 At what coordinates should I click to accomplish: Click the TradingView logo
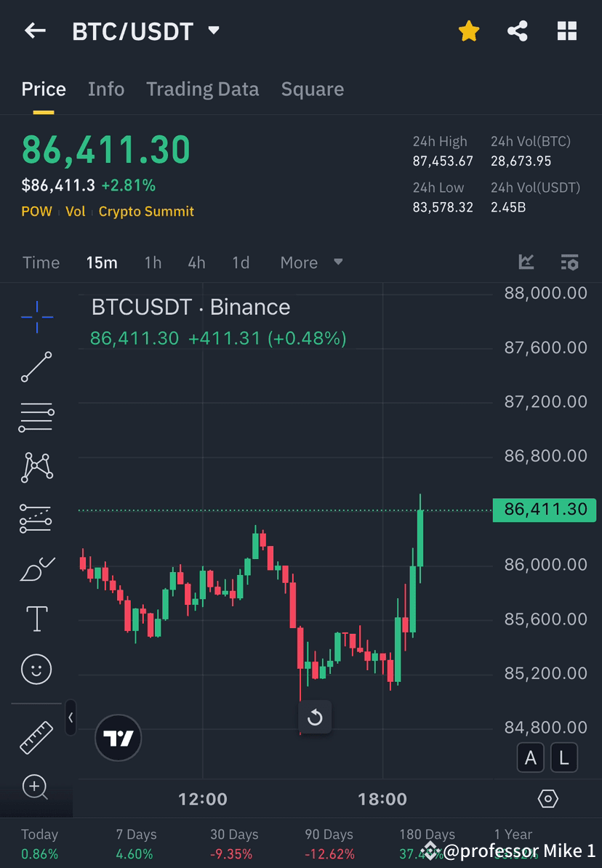[x=118, y=738]
